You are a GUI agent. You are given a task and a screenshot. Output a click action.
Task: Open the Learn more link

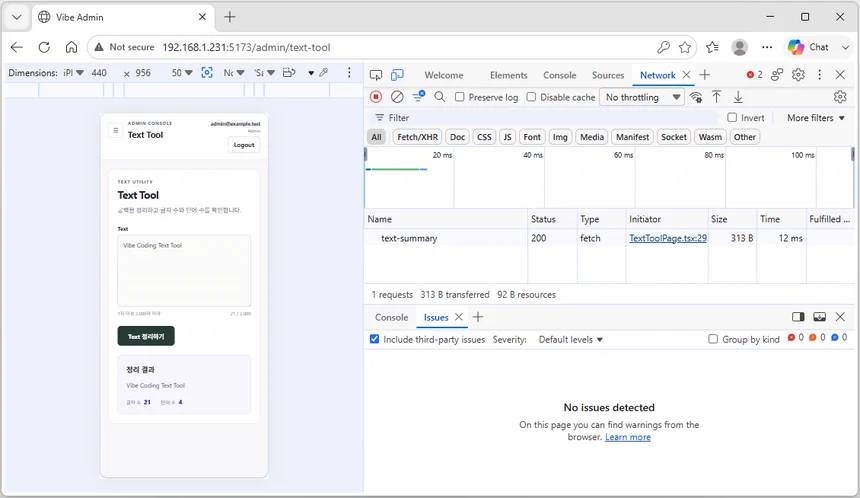(627, 437)
